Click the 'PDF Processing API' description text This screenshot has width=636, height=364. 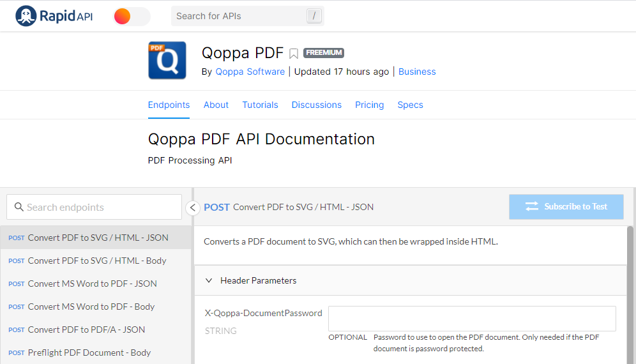(x=190, y=160)
